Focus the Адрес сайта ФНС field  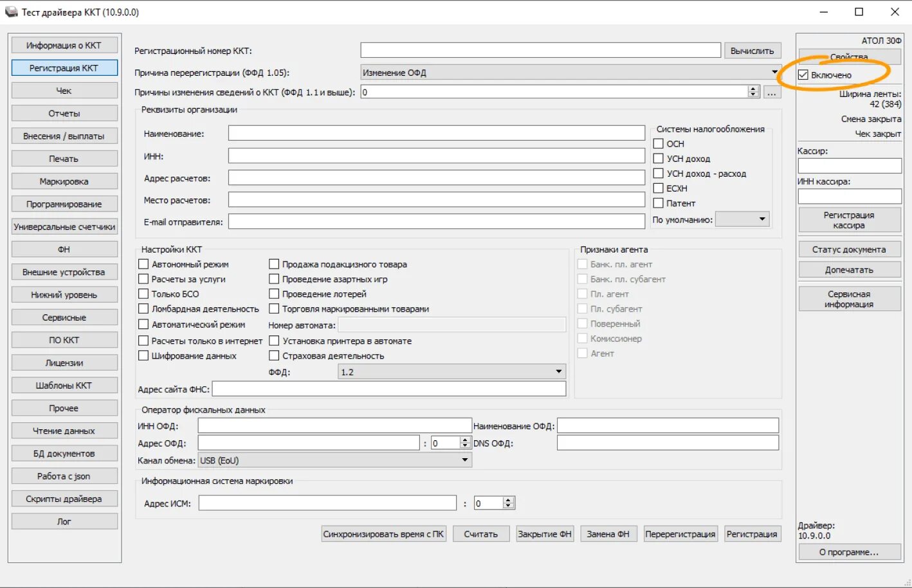(389, 389)
